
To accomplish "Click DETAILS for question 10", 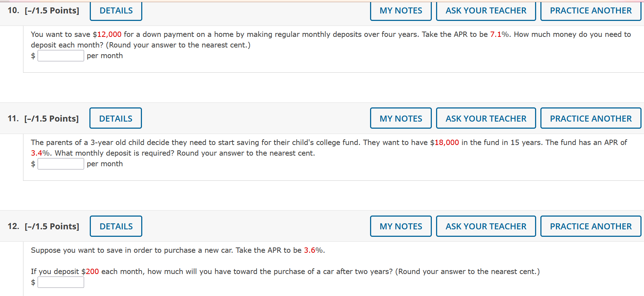I will [x=116, y=11].
